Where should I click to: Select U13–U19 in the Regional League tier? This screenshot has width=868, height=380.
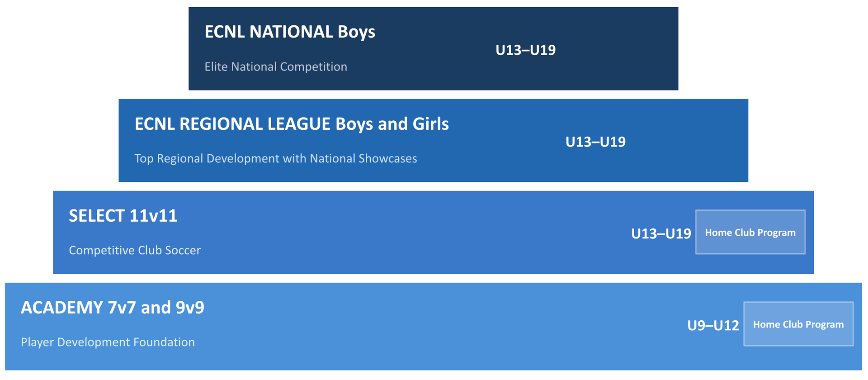(595, 142)
